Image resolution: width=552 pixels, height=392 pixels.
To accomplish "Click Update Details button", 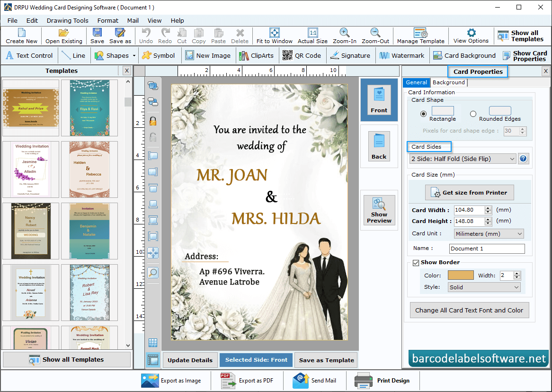I will pos(190,360).
